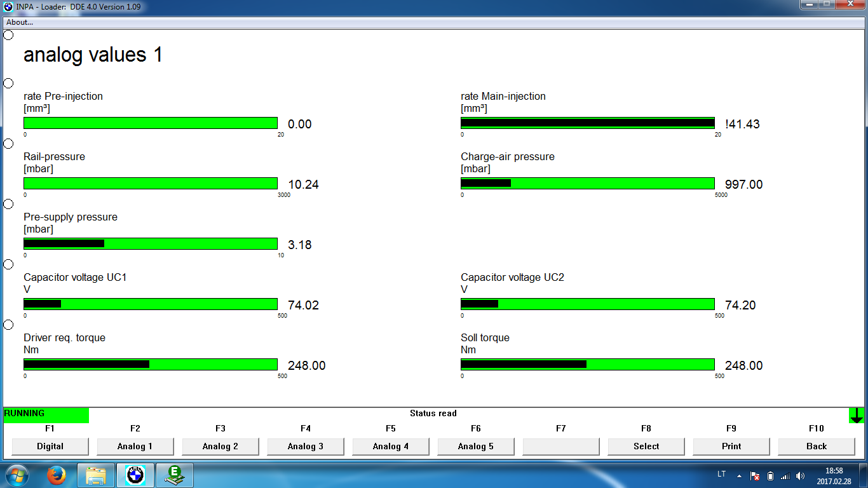Click the Windows Start orb
868x488 pixels.
(16, 475)
